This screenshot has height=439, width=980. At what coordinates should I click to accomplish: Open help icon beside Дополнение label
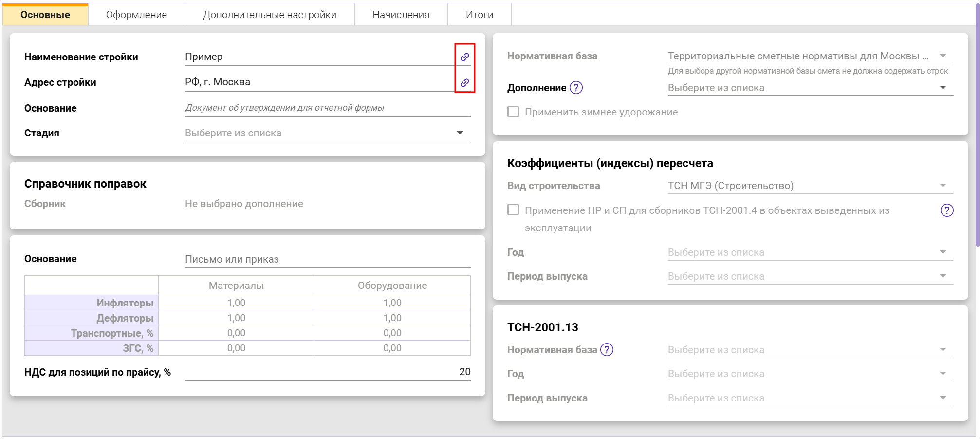[x=576, y=88]
